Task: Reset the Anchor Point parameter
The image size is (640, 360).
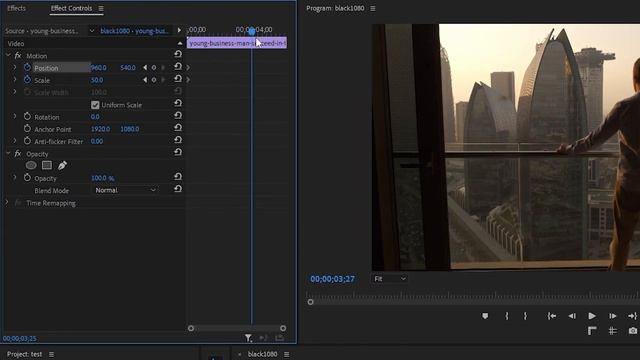Action: coord(178,127)
